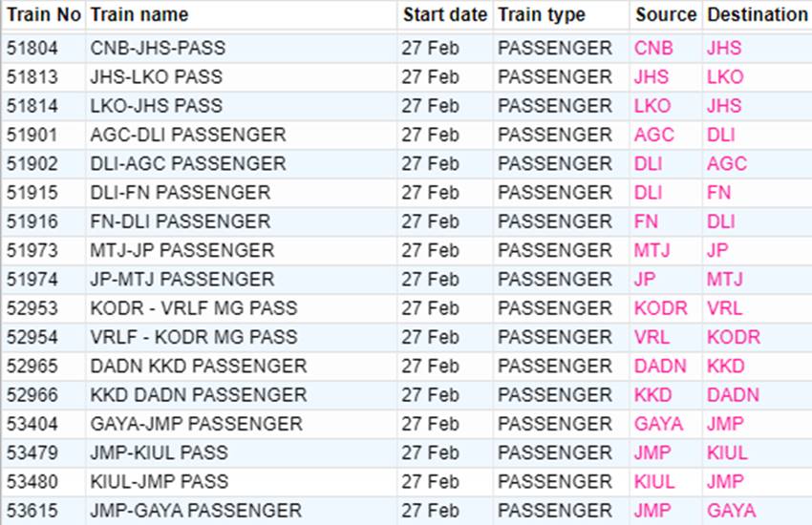Click the Train name column header
Viewport: 812px width, 525px height.
[139, 15]
